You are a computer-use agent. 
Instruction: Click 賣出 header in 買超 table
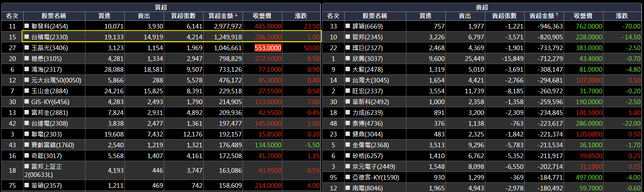[144, 16]
